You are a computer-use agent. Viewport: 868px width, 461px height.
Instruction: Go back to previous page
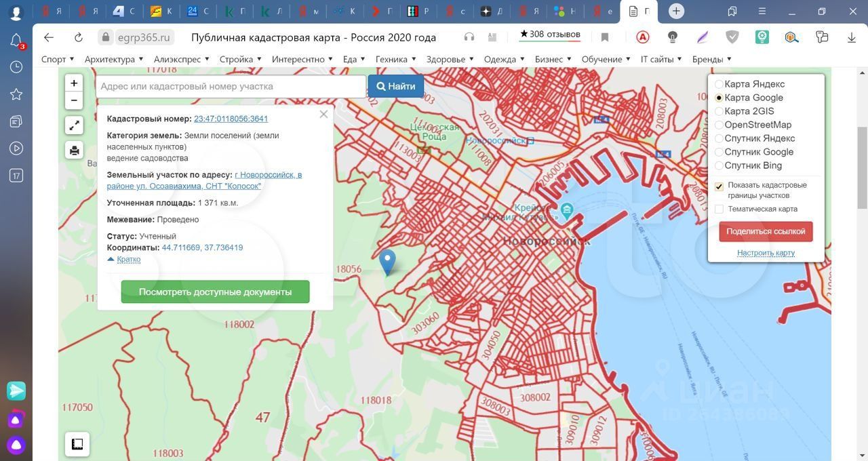(48, 37)
